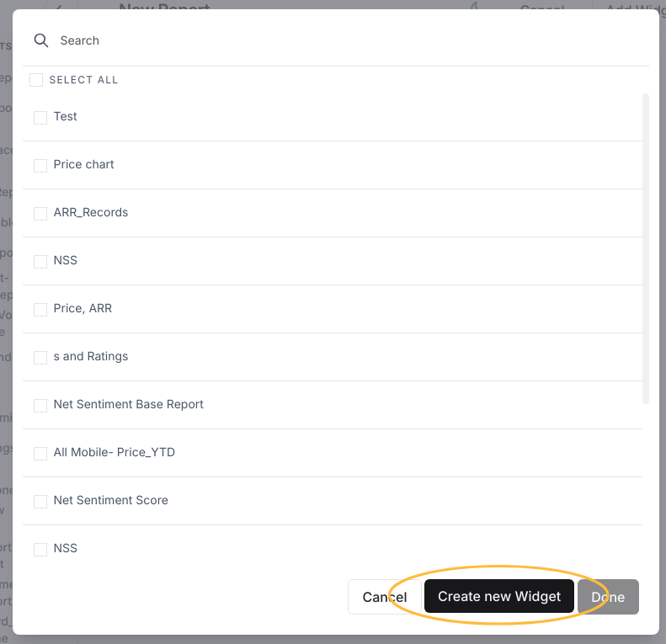Check the Test widget checkbox

(40, 118)
